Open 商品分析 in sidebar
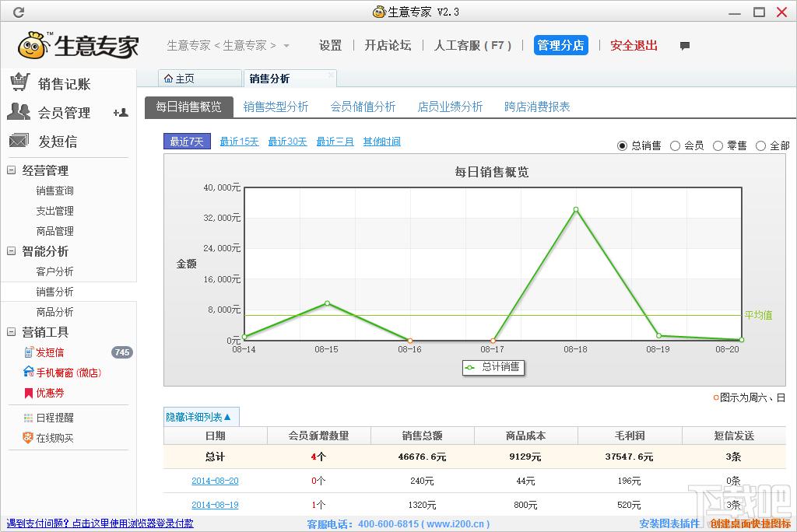797x532 pixels. tap(55, 312)
